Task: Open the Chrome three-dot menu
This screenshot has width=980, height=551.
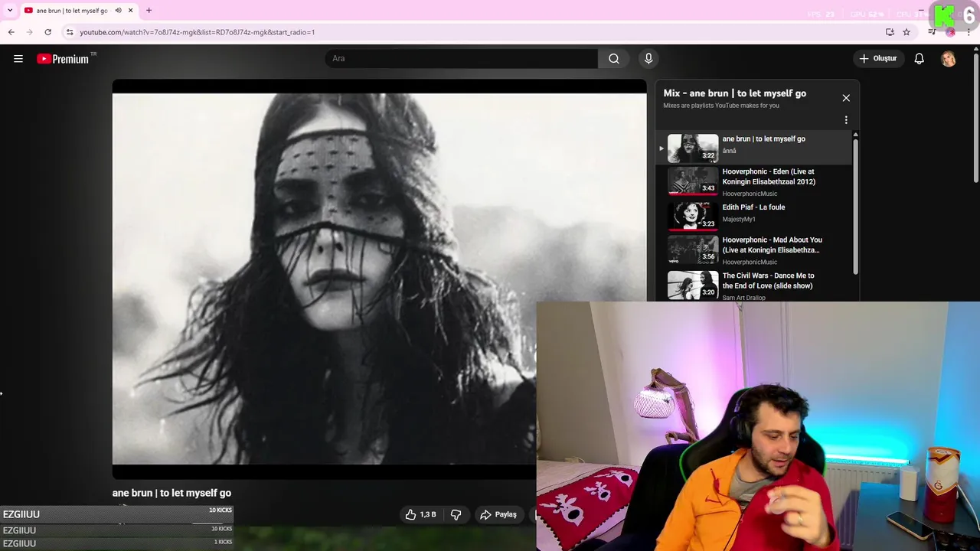Action: tap(969, 32)
